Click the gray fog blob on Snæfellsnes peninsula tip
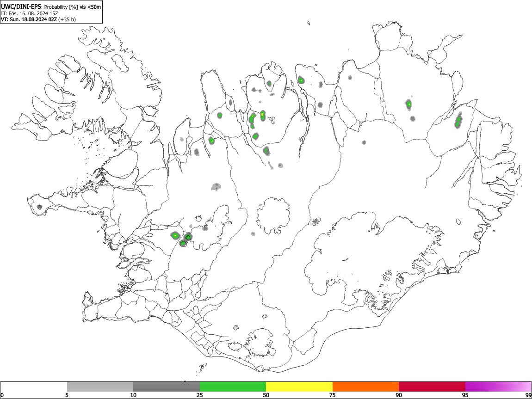The width and height of the screenshot is (532, 399). click(40, 207)
